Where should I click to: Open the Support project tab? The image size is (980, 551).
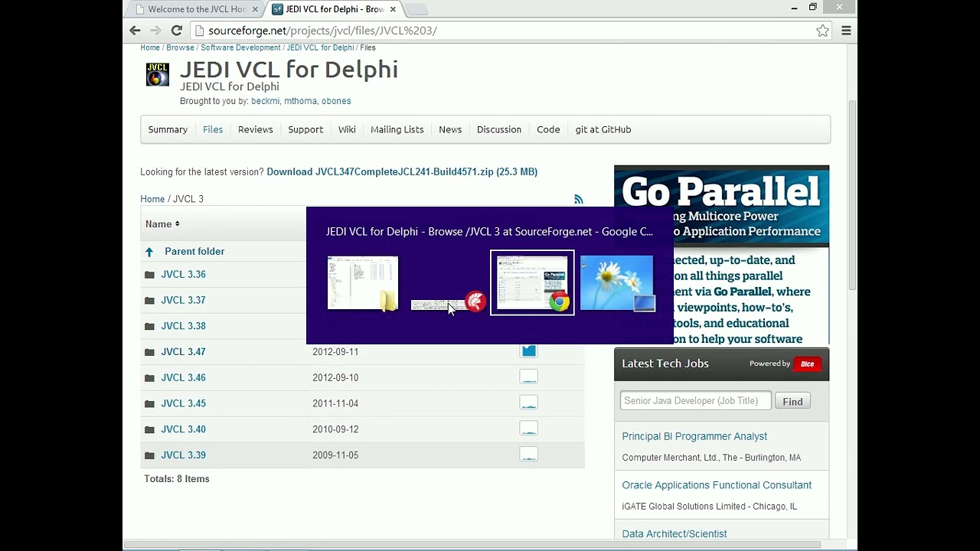(x=305, y=129)
